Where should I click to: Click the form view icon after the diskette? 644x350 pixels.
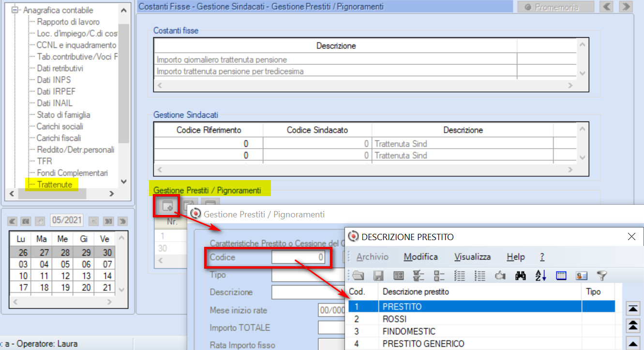(x=399, y=276)
